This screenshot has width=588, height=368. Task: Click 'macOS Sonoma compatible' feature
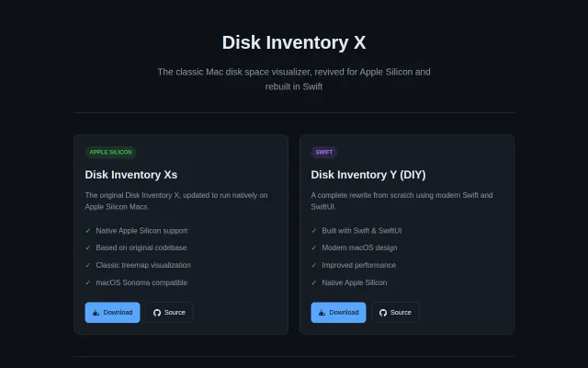click(141, 282)
